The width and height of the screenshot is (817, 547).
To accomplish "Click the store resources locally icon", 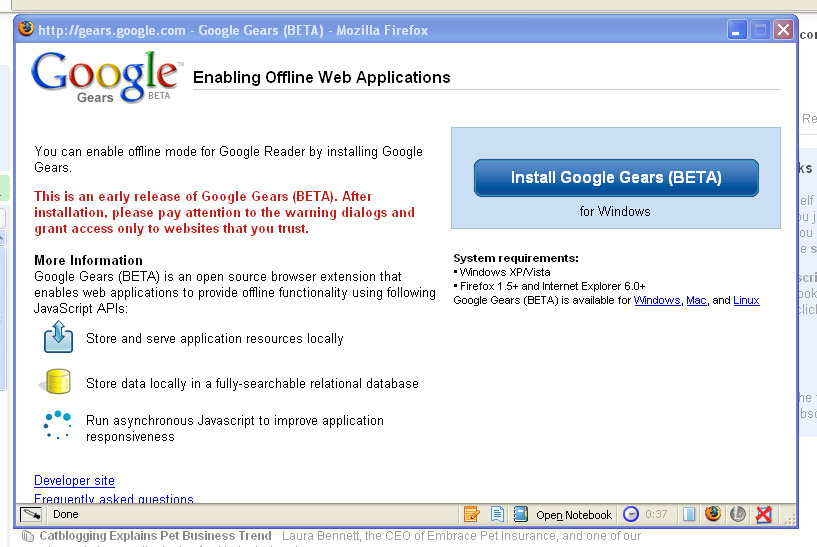I will click(x=58, y=337).
